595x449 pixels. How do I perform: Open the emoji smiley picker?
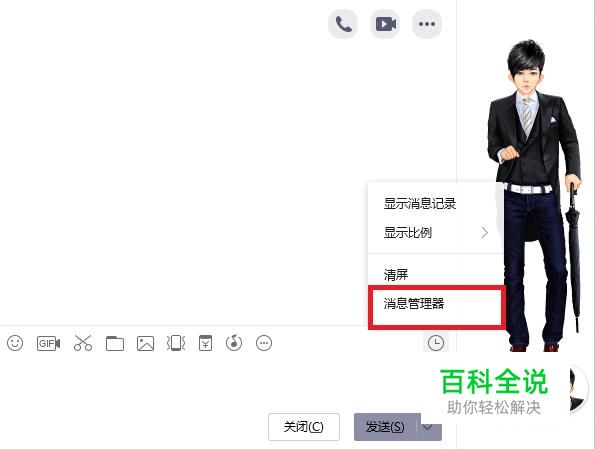coord(15,343)
